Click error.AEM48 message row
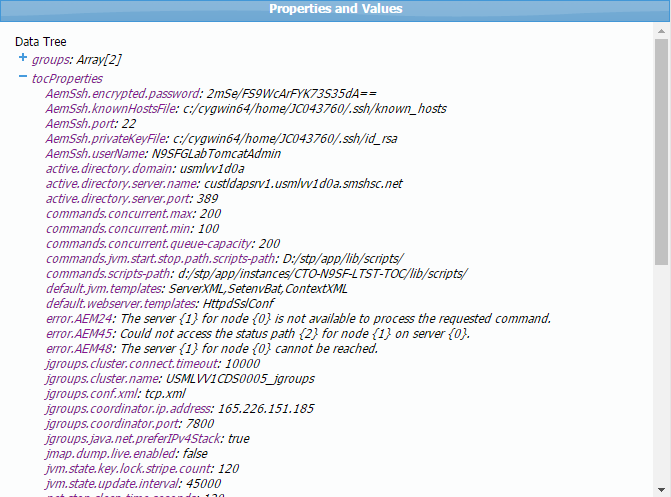Screen dimensions: 671x497 pyautogui.click(x=212, y=348)
